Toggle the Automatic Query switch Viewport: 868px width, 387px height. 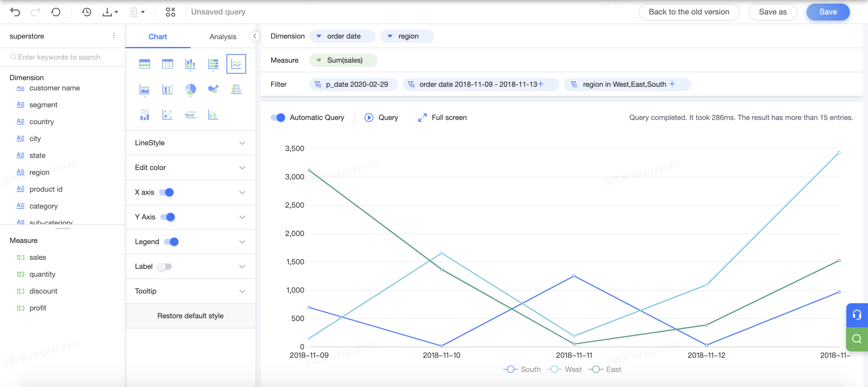click(278, 117)
